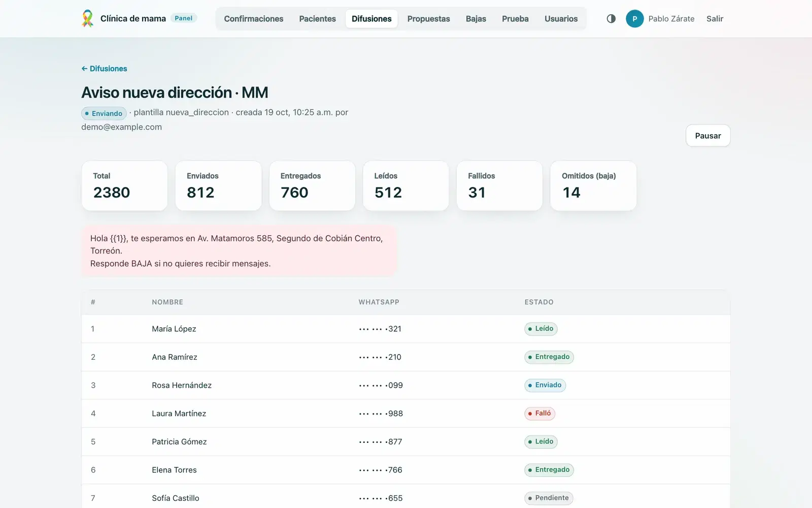Image resolution: width=812 pixels, height=508 pixels.
Task: Switch to the Prueba tab
Action: [x=515, y=19]
